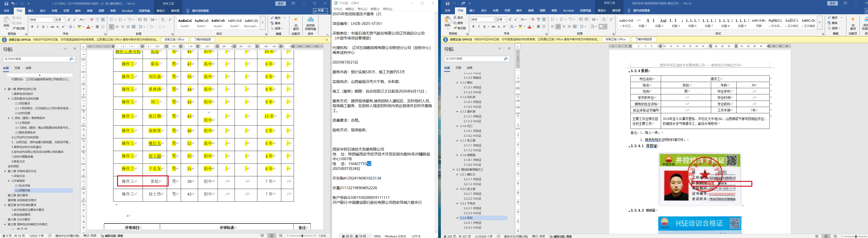The width and height of the screenshot is (868, 238).
Task: Open Share (共享) dropdown in left Word
Action: coord(320,11)
